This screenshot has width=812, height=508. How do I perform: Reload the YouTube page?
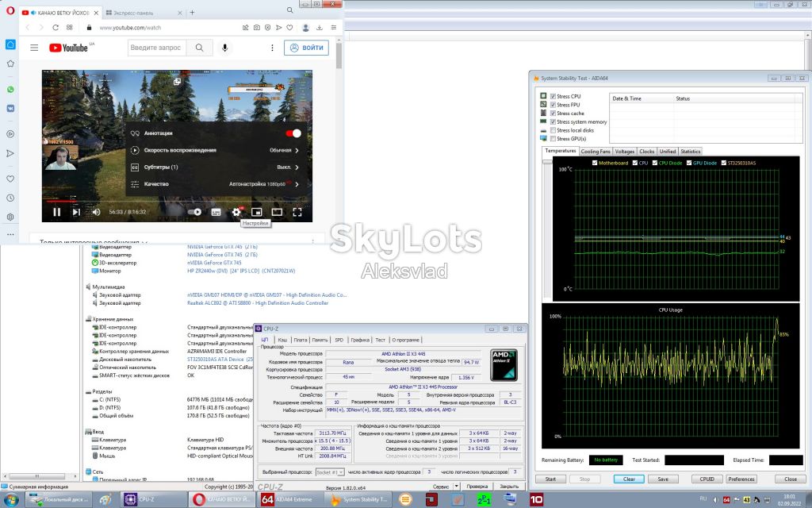point(56,28)
